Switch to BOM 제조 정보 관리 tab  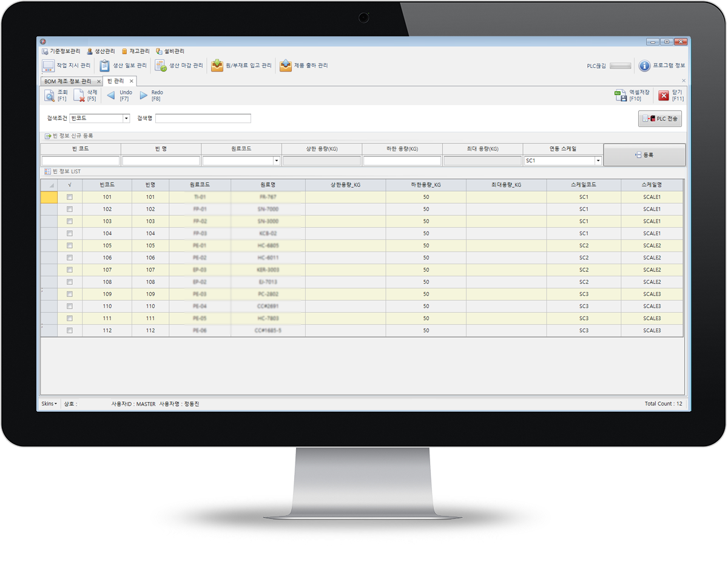tap(67, 81)
